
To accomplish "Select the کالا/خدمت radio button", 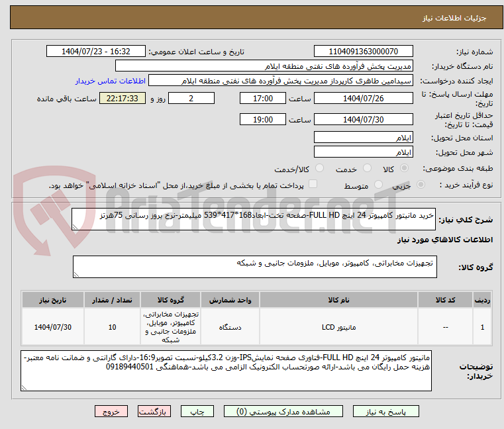I will pos(319,168).
